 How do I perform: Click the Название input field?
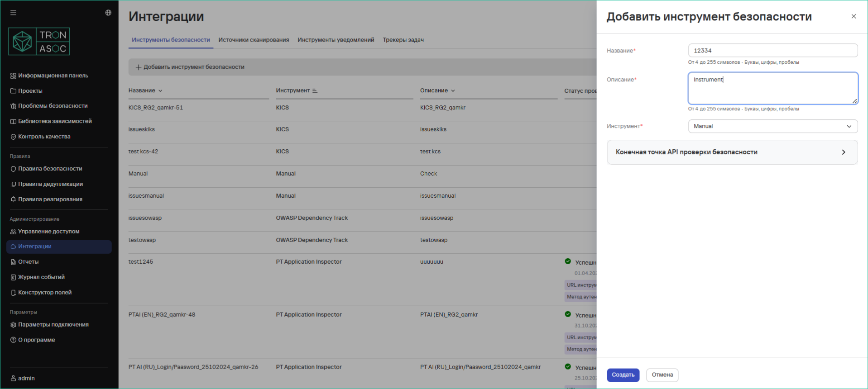tap(772, 51)
